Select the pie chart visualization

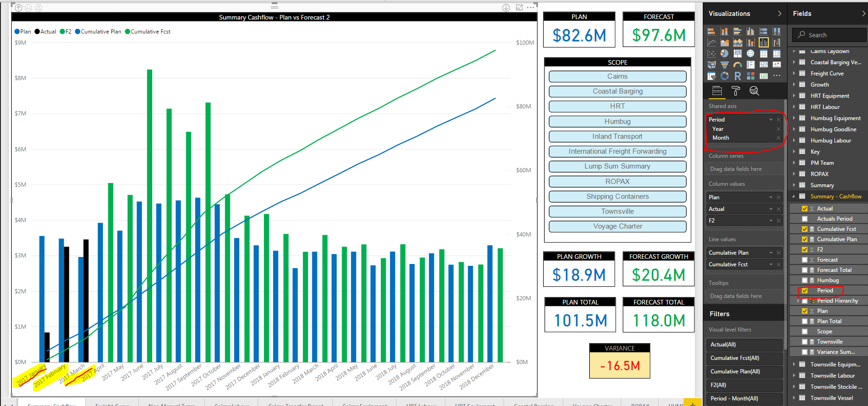point(725,54)
